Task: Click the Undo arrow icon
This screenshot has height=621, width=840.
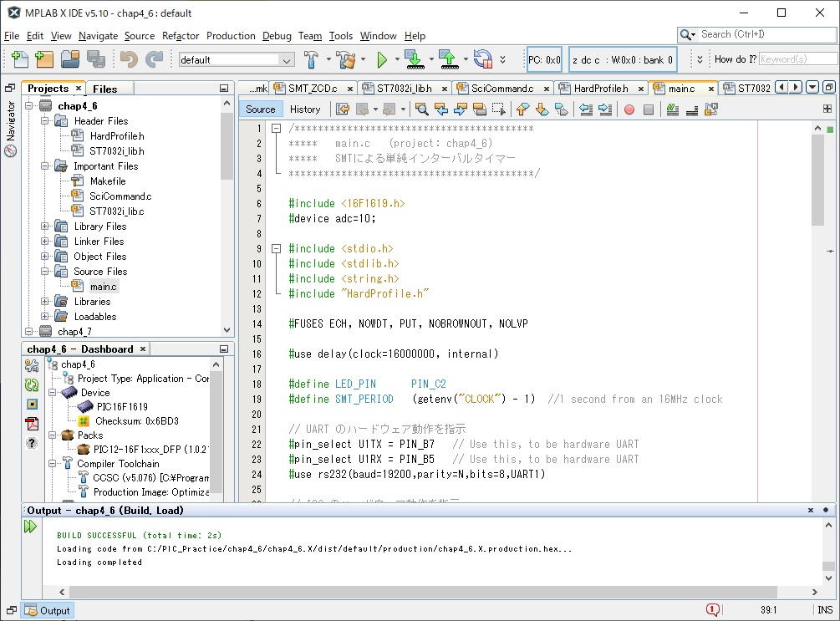Action: tap(129, 59)
